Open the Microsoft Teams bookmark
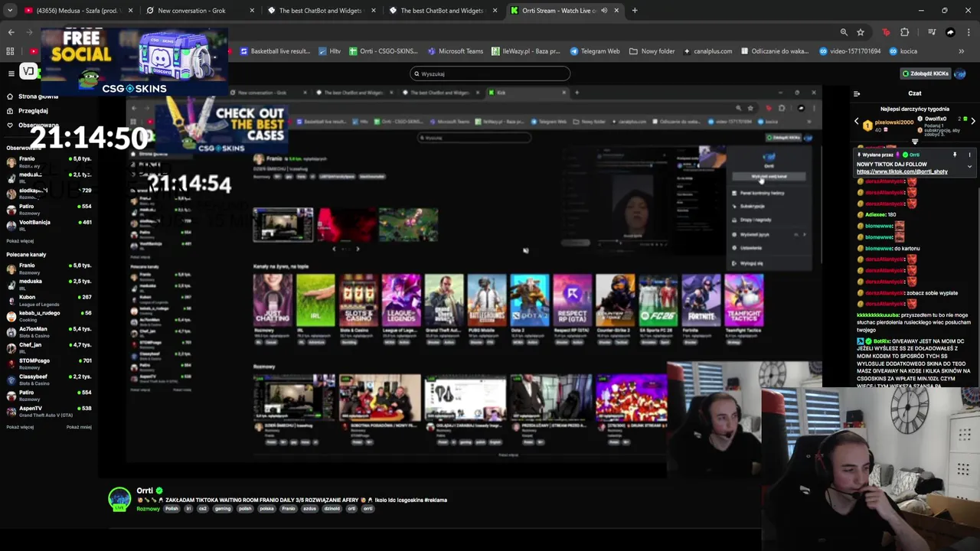The image size is (980, 551). 456,51
